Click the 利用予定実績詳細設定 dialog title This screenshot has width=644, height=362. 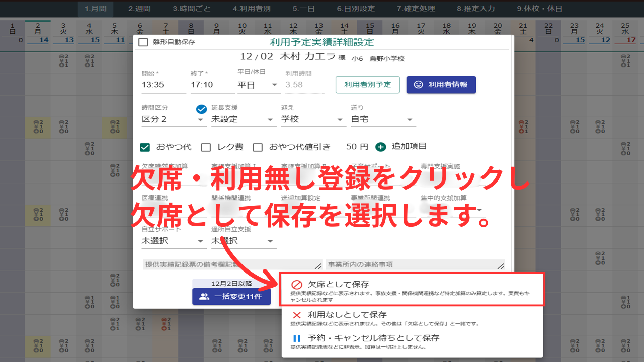click(322, 42)
